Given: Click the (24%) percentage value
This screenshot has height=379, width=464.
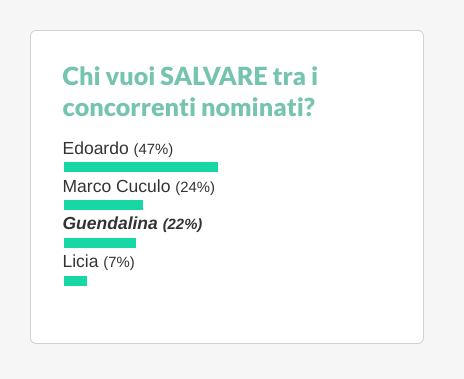Looking at the screenshot, I should [195, 187].
